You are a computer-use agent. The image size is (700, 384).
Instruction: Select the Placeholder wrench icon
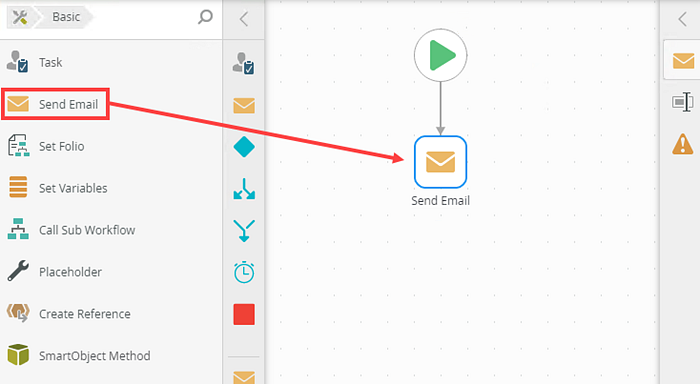pos(18,271)
